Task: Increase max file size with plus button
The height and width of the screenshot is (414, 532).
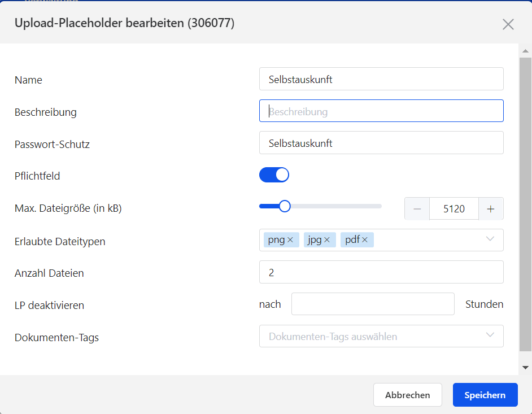Action: tap(491, 209)
